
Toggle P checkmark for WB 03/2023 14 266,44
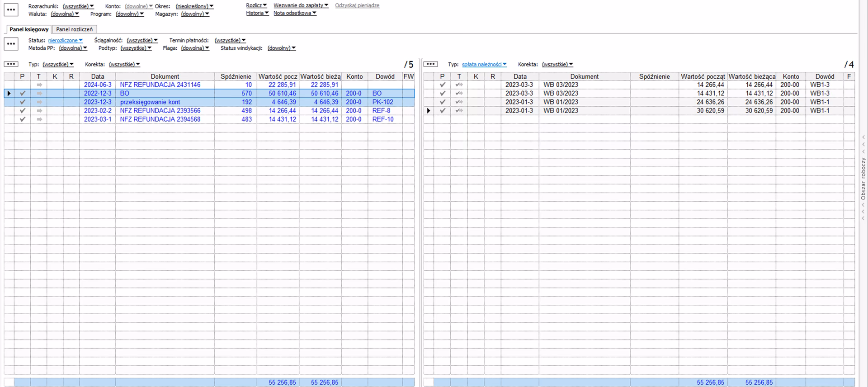[x=442, y=85]
